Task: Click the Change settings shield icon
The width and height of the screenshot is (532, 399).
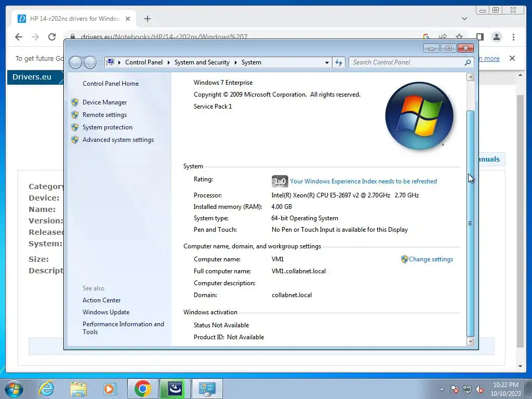Action: (404, 259)
